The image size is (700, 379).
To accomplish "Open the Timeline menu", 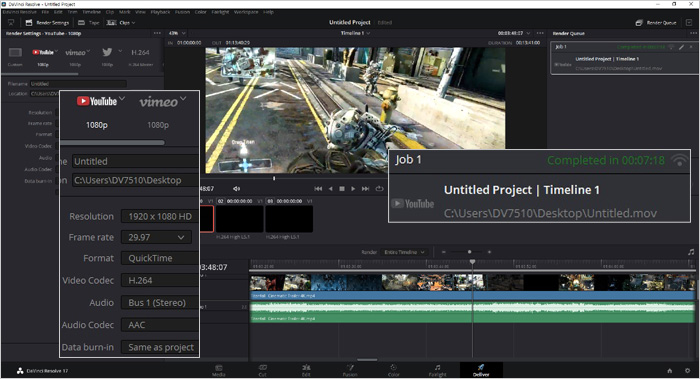I will (x=92, y=12).
